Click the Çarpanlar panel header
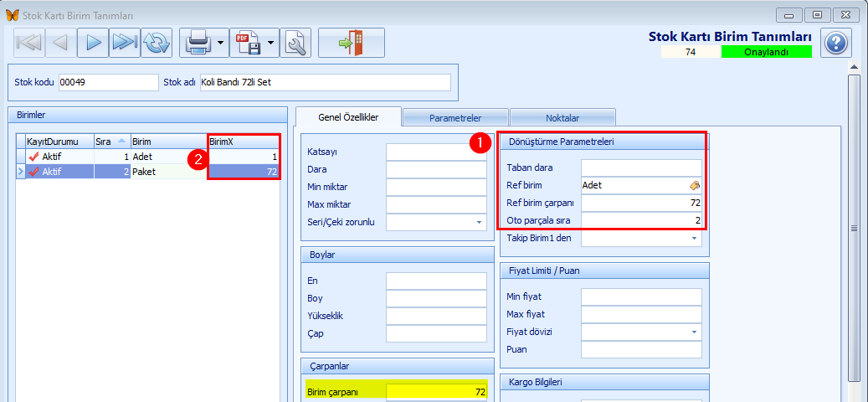868x402 pixels. [397, 366]
